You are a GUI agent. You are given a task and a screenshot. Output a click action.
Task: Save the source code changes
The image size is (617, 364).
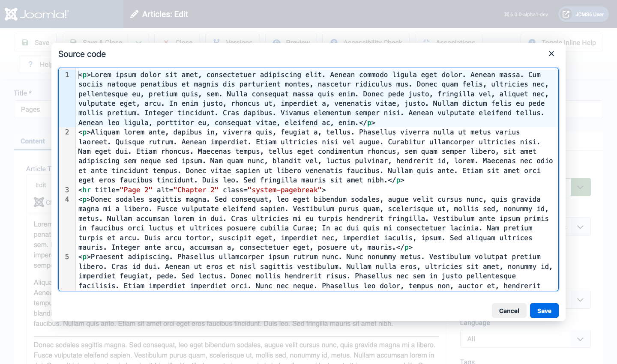pyautogui.click(x=544, y=310)
